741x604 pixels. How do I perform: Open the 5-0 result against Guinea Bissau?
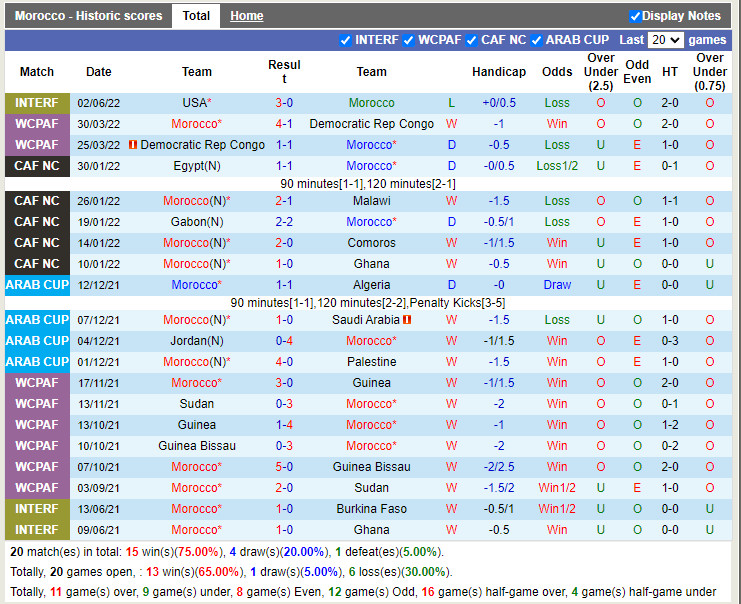[x=284, y=467]
